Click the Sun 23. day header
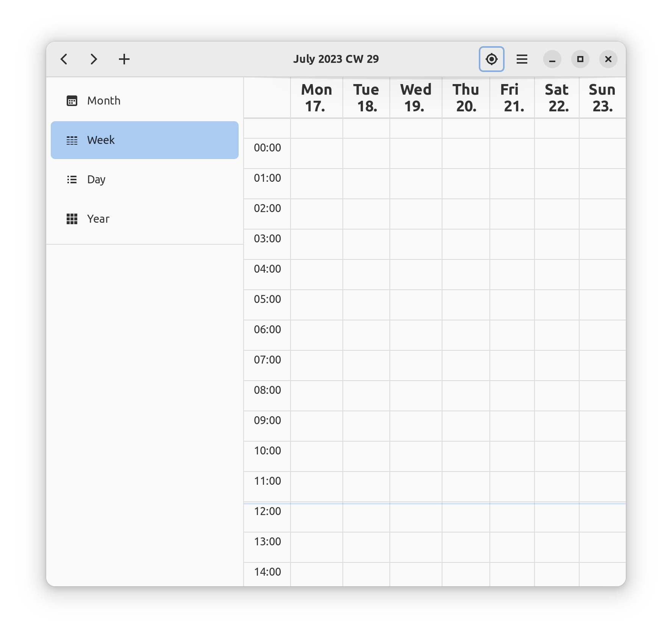672x637 pixels. pos(602,98)
